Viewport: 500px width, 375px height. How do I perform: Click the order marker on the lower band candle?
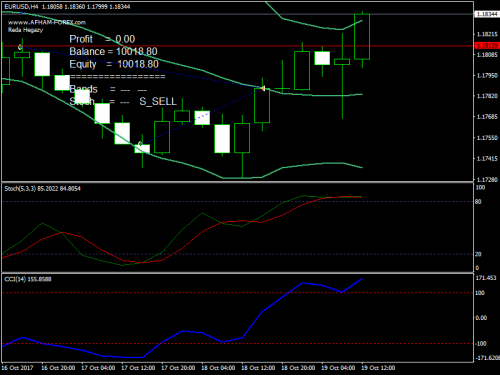(140, 144)
